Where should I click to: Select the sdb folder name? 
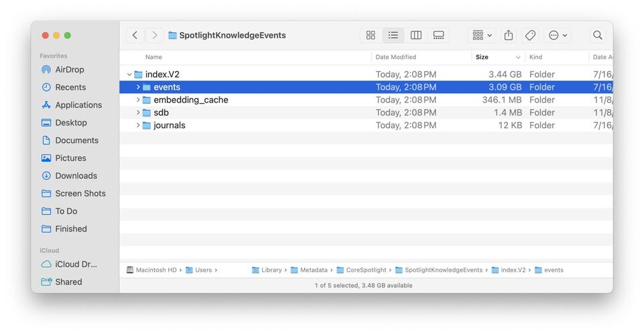161,113
